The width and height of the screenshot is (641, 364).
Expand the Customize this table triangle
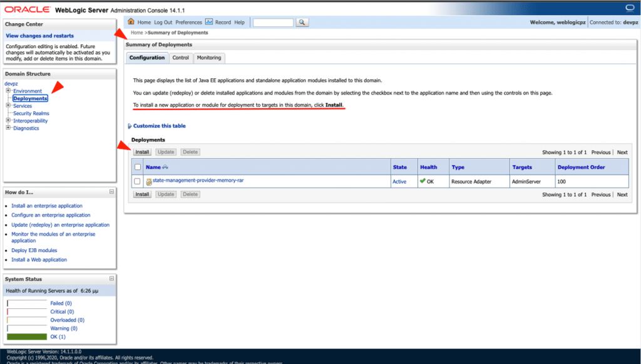[130, 126]
